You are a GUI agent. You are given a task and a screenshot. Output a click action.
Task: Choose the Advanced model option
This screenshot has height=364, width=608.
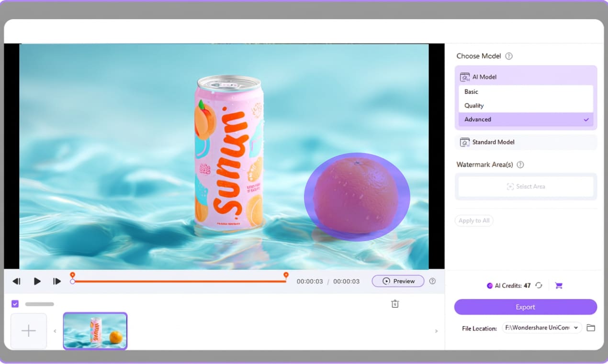tap(526, 120)
